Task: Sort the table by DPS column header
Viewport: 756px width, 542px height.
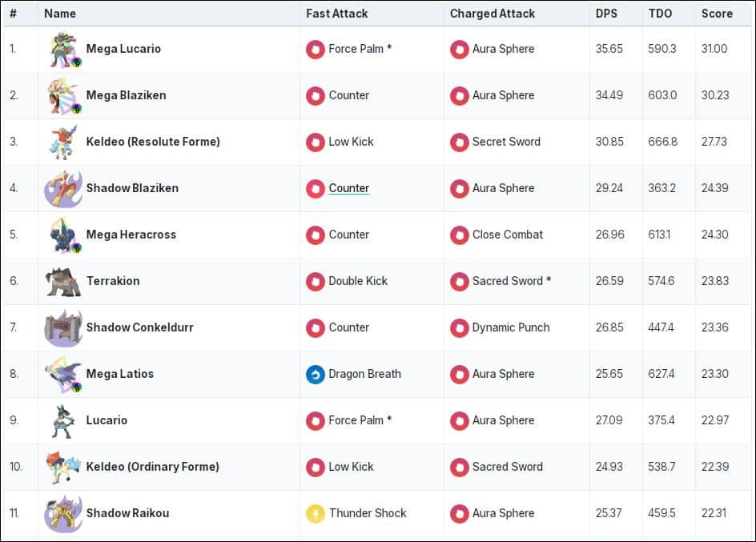Action: [606, 14]
